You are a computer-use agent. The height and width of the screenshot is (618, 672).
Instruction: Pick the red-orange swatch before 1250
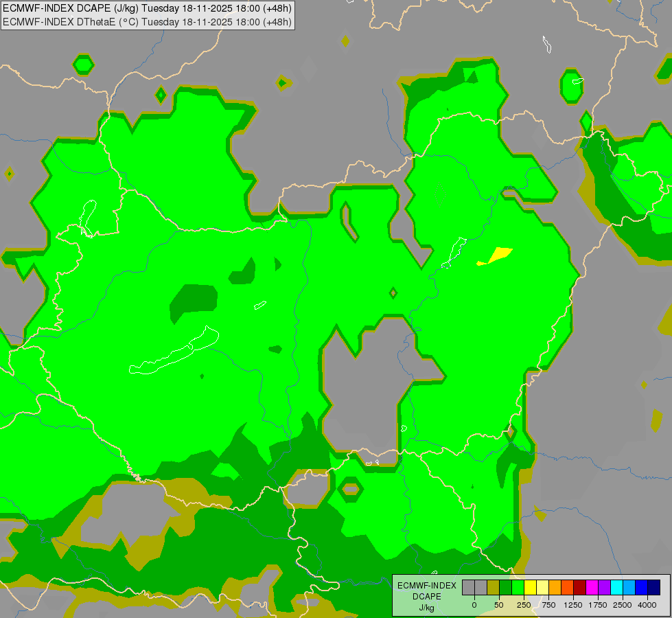(x=567, y=587)
